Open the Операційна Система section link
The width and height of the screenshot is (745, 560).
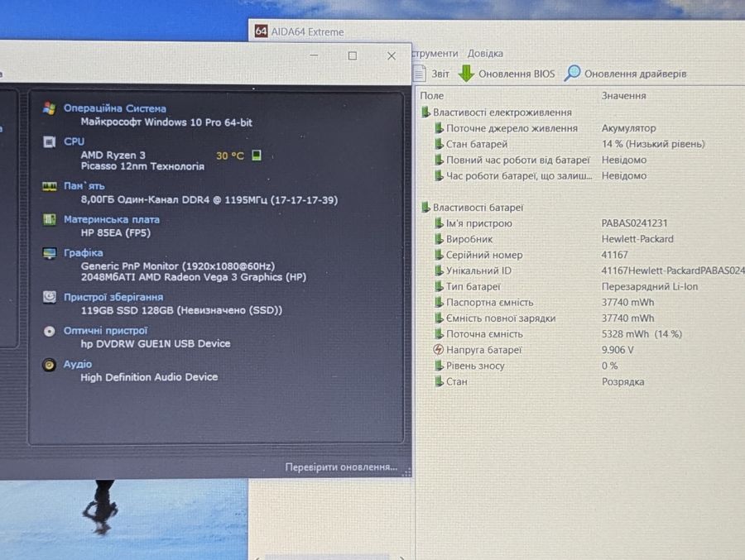pyautogui.click(x=114, y=108)
